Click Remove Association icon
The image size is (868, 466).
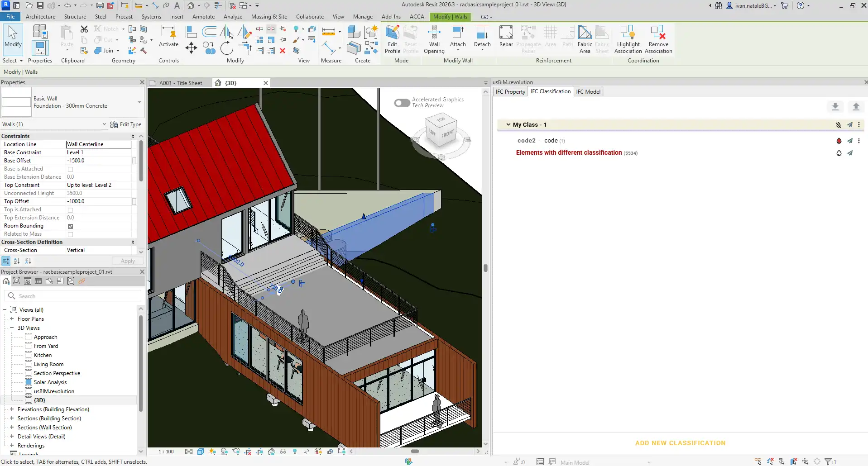click(658, 39)
